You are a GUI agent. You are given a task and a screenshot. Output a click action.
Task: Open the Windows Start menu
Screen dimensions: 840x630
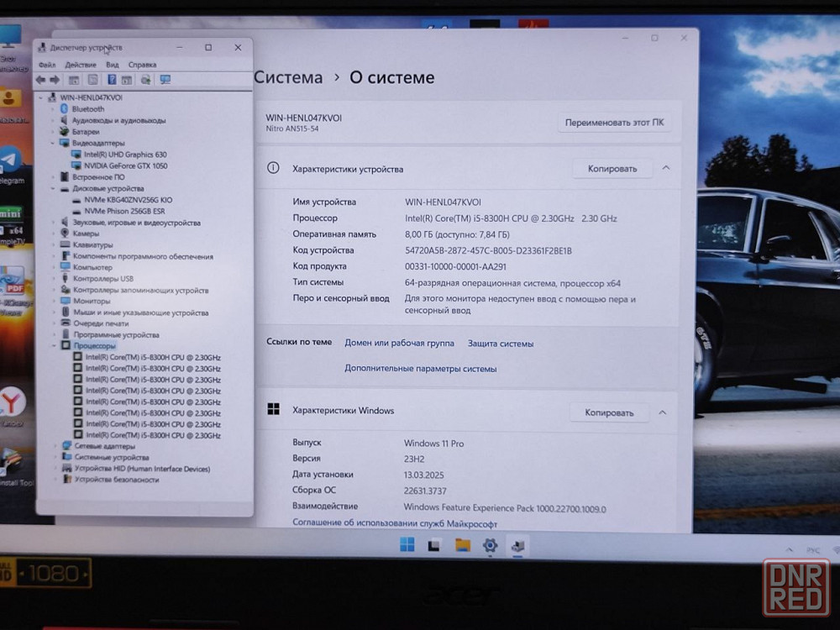click(407, 545)
